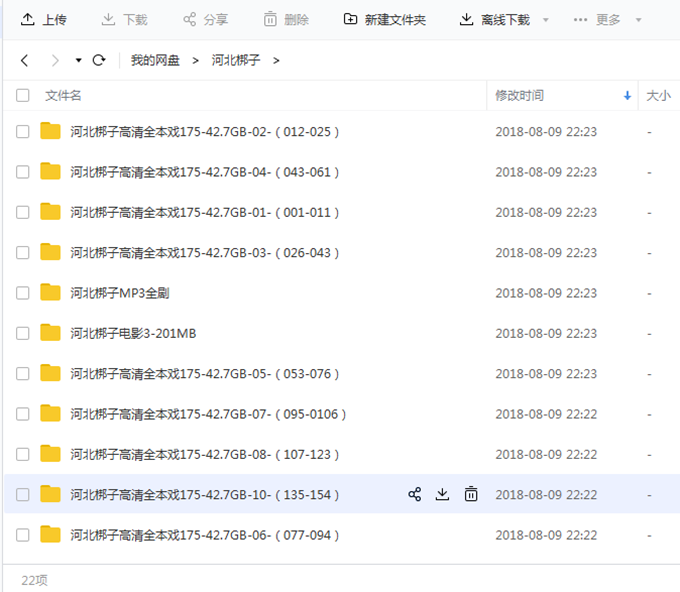This screenshot has width=680, height=592.
Task: Open the 河北梆子MP3全剧 folder name
Action: (120, 293)
